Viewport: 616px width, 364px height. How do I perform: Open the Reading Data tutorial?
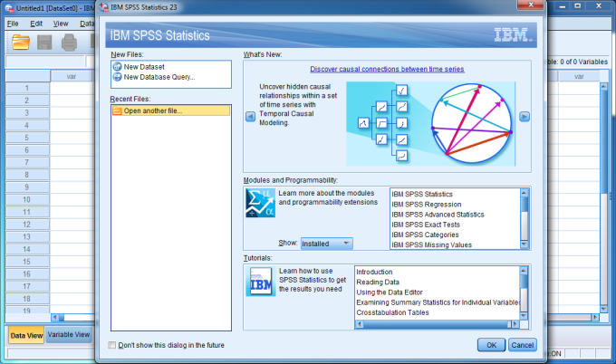(x=378, y=282)
